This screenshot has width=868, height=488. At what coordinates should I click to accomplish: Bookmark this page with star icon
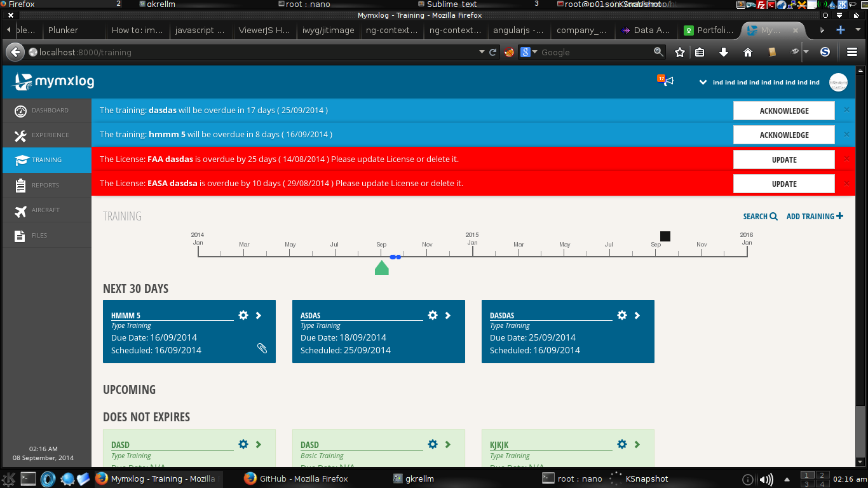click(680, 52)
